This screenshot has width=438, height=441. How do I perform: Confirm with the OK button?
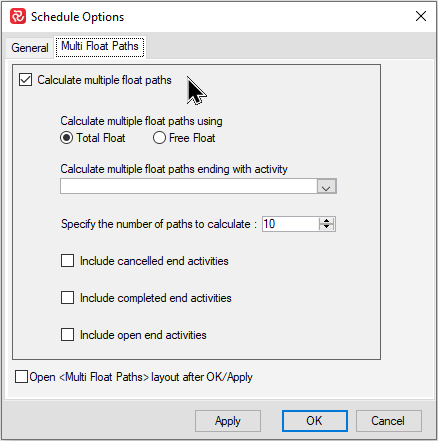pyautogui.click(x=315, y=421)
